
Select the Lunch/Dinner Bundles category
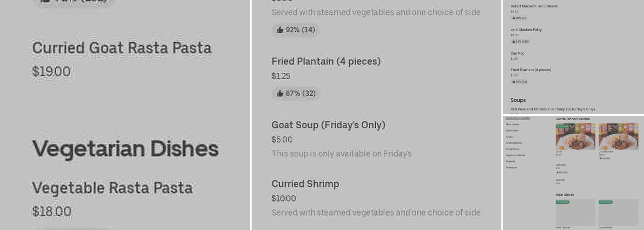click(518, 118)
